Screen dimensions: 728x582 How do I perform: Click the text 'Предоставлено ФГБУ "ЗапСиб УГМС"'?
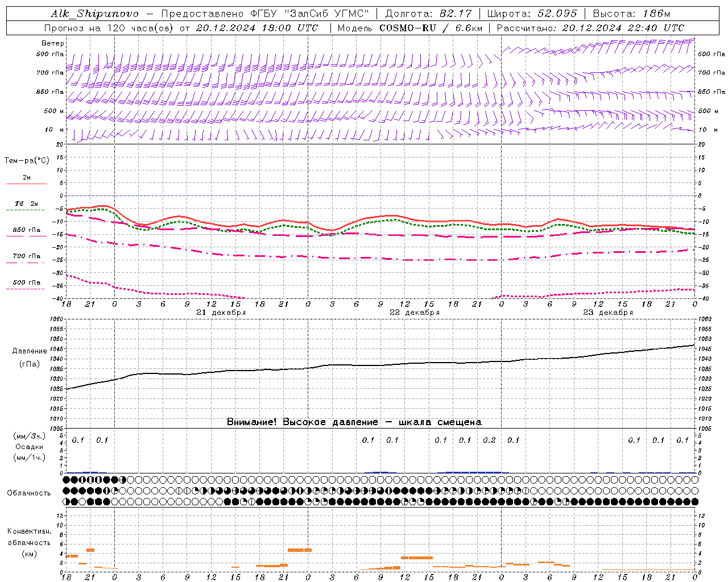click(x=266, y=14)
